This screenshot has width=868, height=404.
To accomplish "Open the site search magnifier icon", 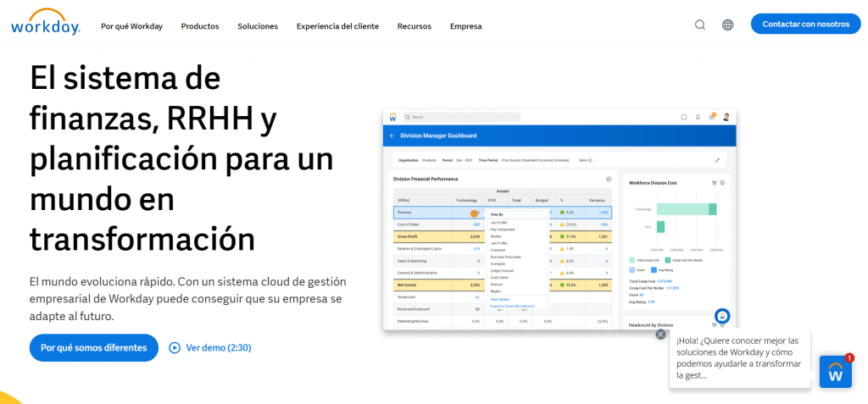I will (699, 25).
